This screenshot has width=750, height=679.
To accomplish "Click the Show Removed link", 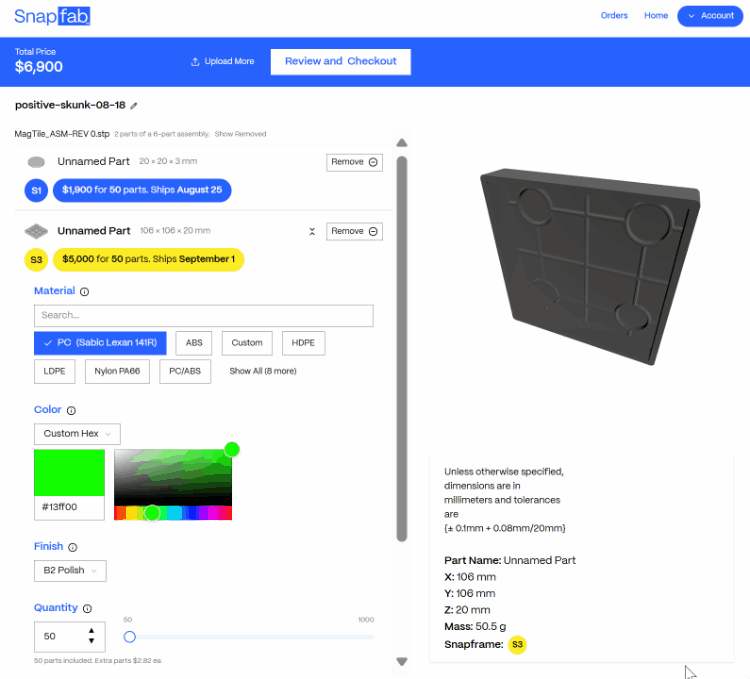I will pos(240,134).
